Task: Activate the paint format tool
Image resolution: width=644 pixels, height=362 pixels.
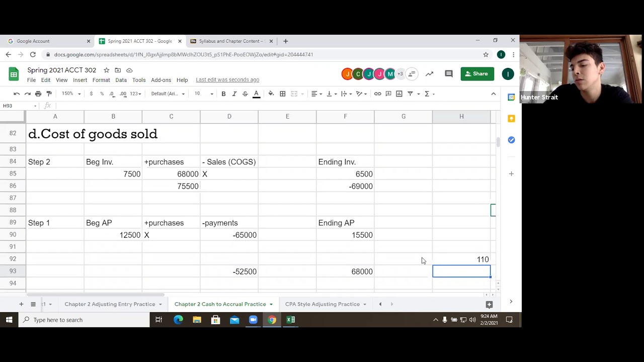Action: point(49,94)
